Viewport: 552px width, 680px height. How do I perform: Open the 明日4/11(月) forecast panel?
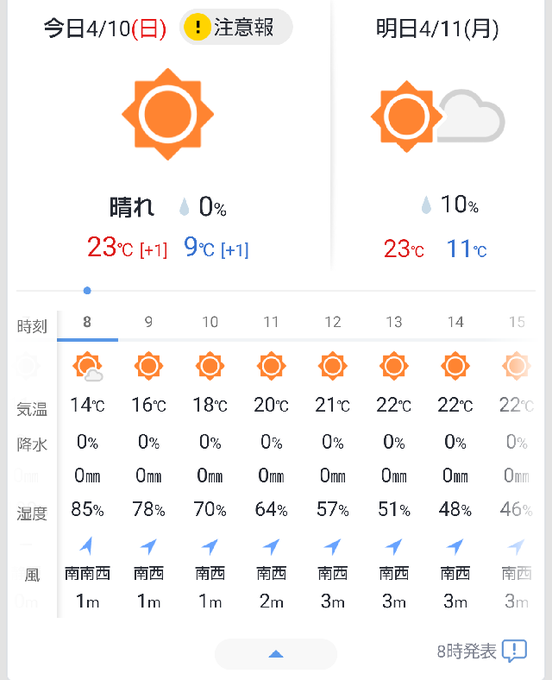[438, 29]
